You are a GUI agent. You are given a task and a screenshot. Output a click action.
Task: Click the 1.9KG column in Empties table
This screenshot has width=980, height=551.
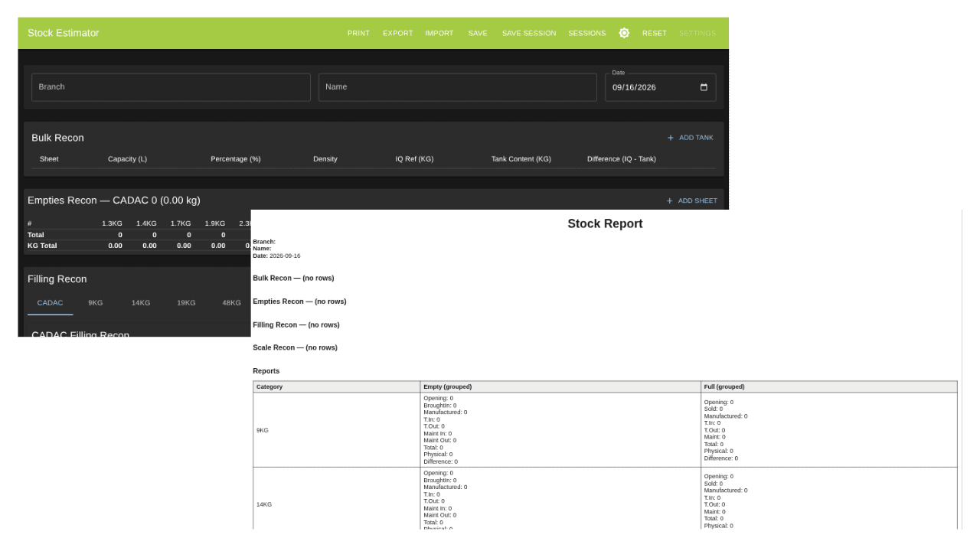tap(215, 223)
